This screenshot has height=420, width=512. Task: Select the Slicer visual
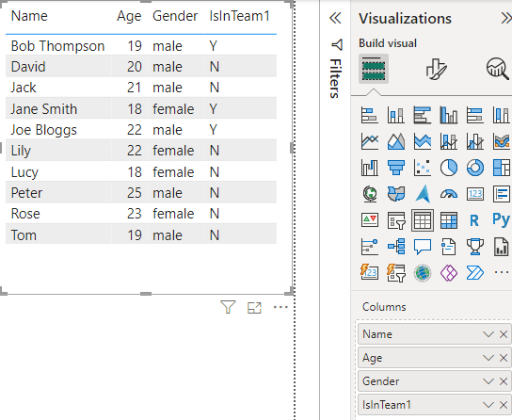pos(396,220)
